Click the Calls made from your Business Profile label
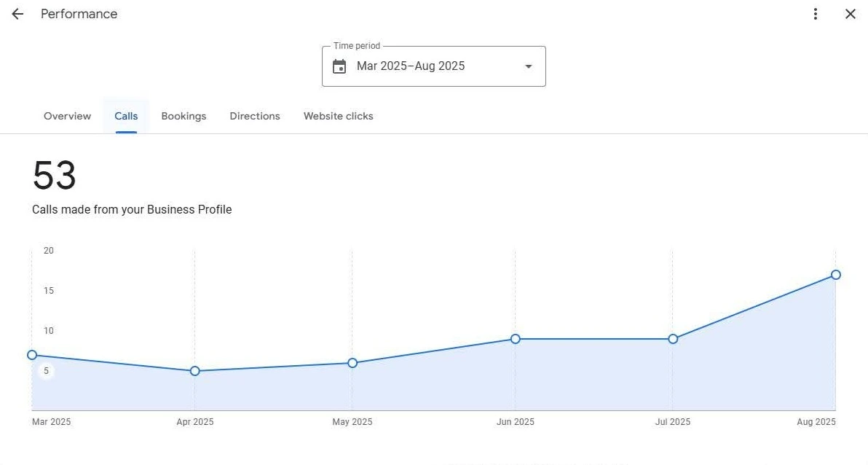Screen dimensions: 868x465 (x=132, y=209)
